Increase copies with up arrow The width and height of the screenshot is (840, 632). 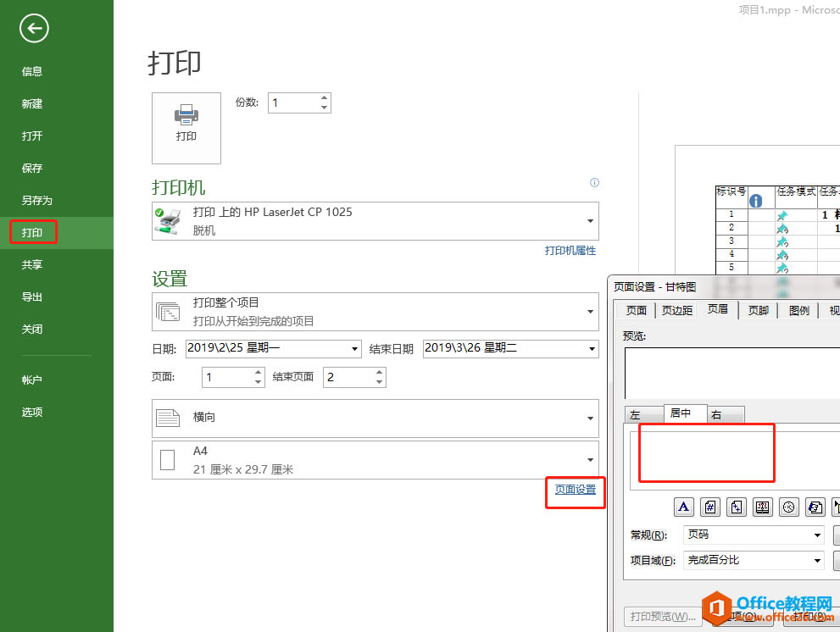tap(324, 98)
